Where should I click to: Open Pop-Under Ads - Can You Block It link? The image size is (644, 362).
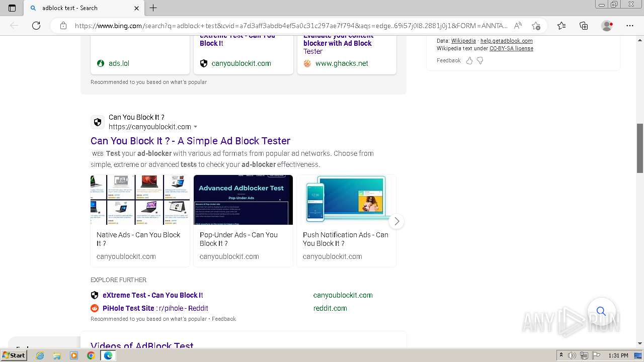coord(238,239)
